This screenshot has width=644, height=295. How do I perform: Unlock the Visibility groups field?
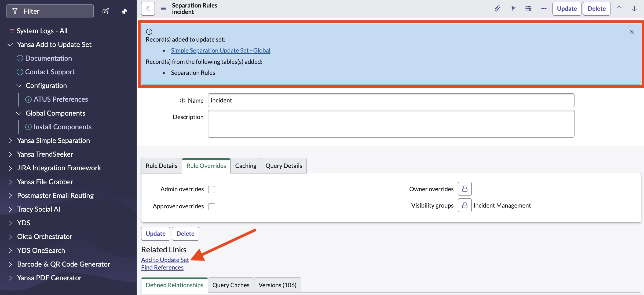(x=464, y=205)
